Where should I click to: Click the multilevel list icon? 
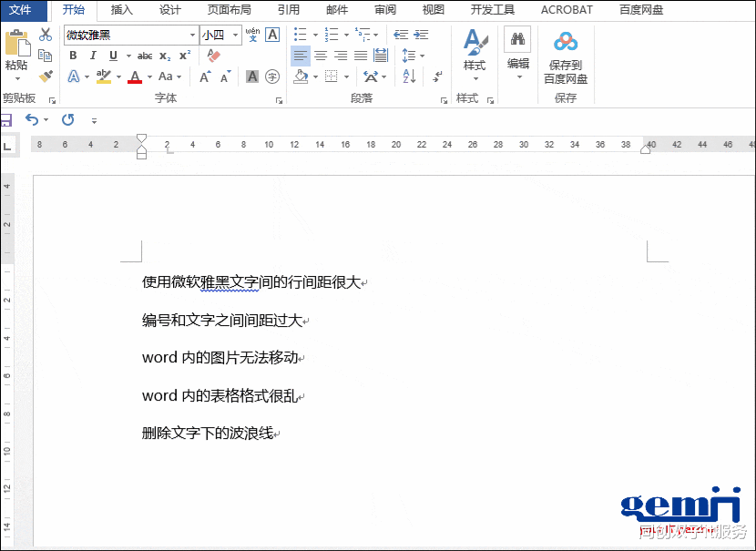click(x=363, y=35)
